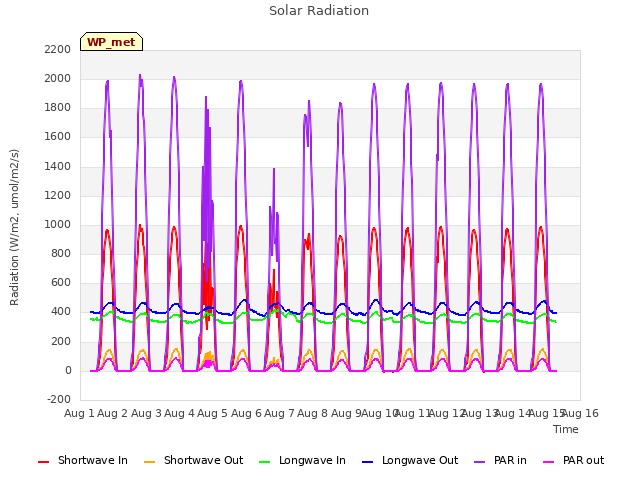This screenshot has height=480, width=640.
Task: Toggle the PAR in legend entry
Action: tap(500, 460)
